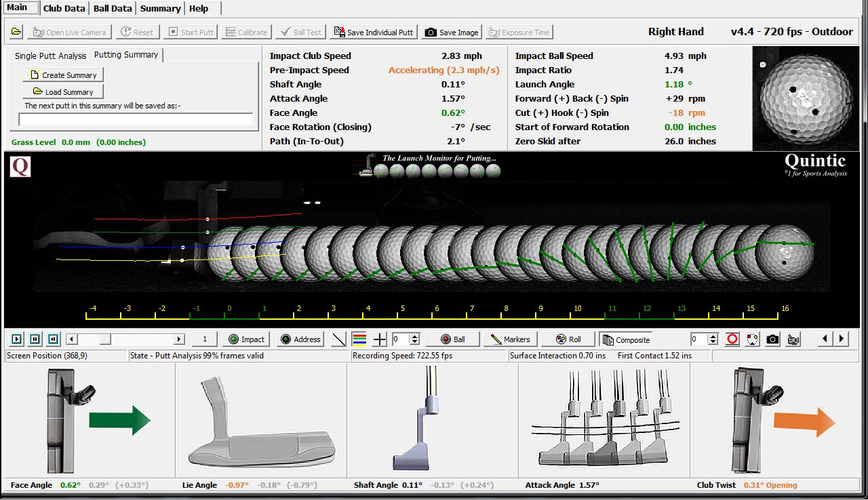Click the frame position slider thumb
This screenshot has width=868, height=500.
point(104,339)
